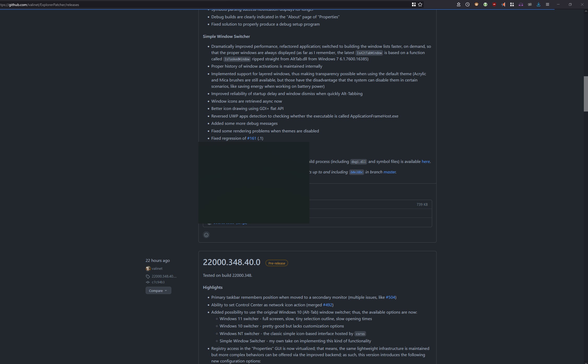Open the browser downloads panel
The height and width of the screenshot is (364, 588).
[x=539, y=4]
